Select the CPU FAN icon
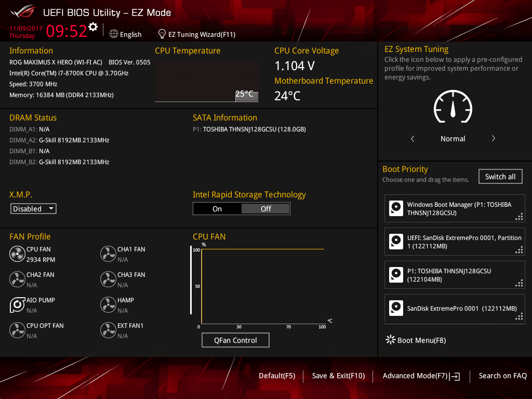532x399 pixels. point(17,254)
